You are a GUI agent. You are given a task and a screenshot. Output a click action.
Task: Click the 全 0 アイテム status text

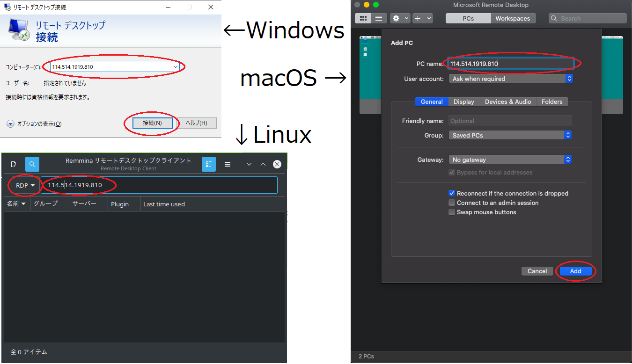click(29, 352)
